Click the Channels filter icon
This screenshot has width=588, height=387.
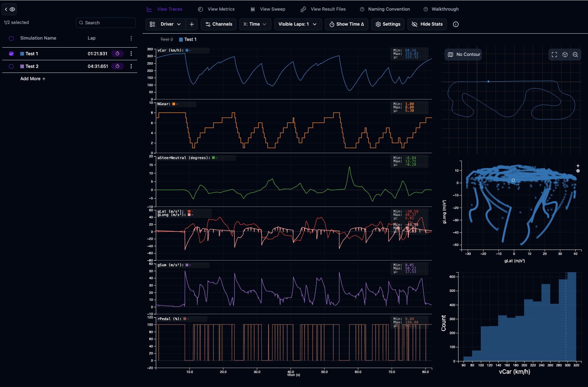tap(208, 24)
